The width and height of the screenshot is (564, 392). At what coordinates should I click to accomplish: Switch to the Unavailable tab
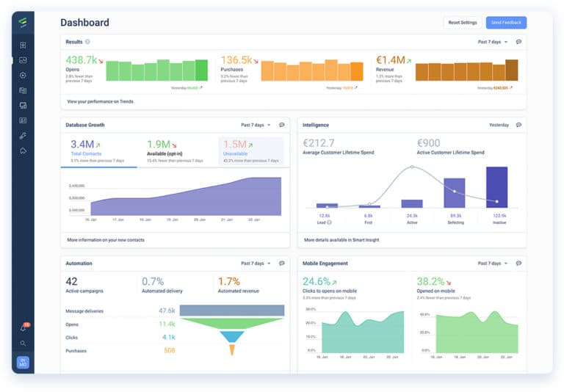[250, 151]
